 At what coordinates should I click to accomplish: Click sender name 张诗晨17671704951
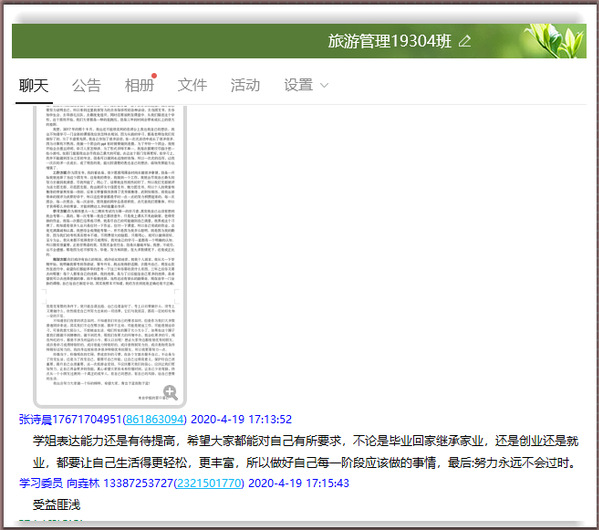click(x=70, y=420)
